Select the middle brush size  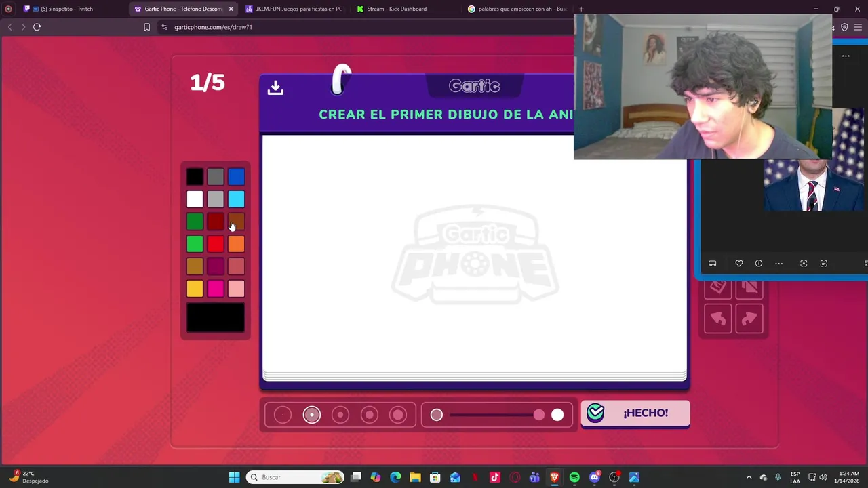click(x=340, y=415)
